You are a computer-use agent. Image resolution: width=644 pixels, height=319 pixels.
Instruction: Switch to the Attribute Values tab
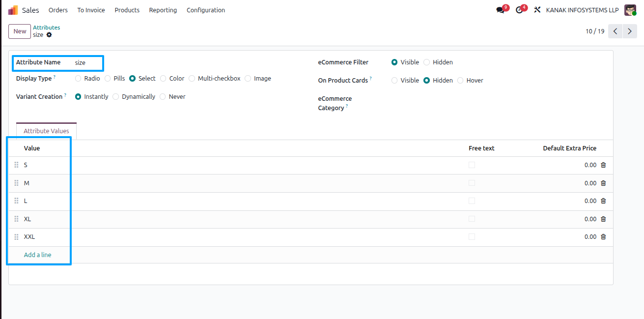[x=46, y=131]
